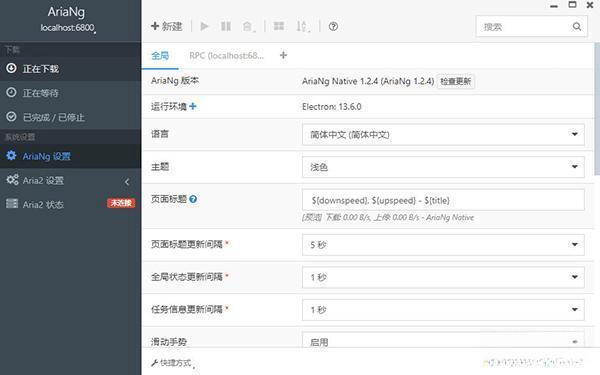Select AriaNg 设置 in sidebar
Screen dimensions: 600x375
[x=70, y=156]
